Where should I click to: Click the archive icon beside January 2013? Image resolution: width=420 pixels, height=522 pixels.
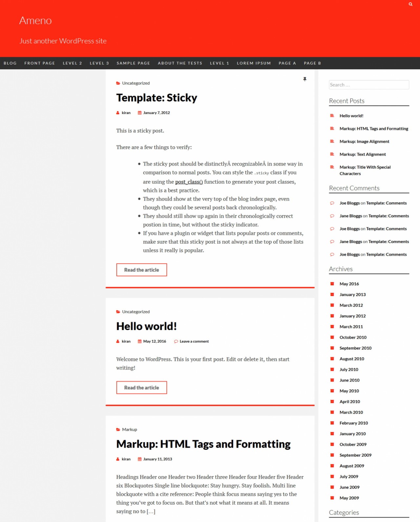point(332,294)
